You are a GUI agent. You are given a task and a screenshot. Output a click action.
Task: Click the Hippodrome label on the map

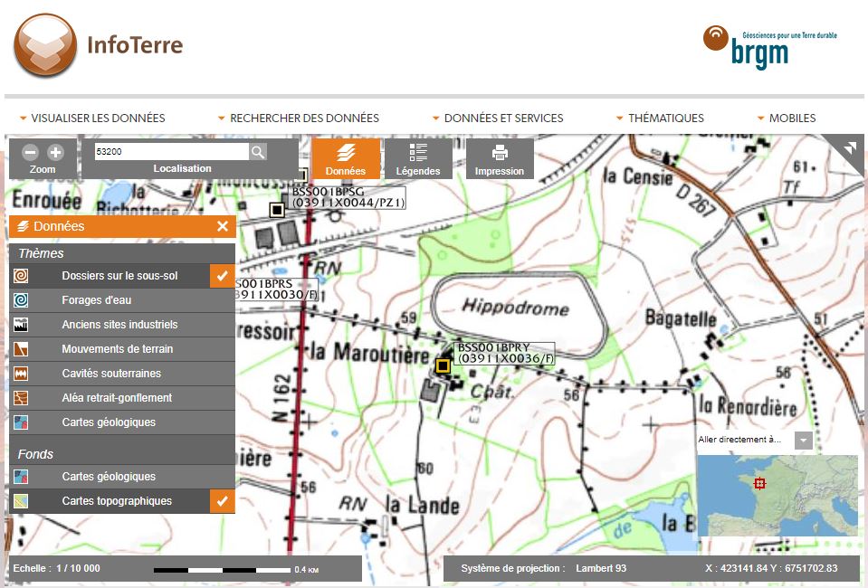tap(515, 307)
